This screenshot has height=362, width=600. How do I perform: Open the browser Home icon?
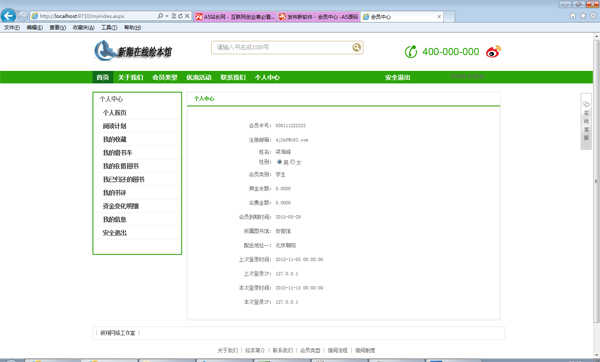point(573,16)
